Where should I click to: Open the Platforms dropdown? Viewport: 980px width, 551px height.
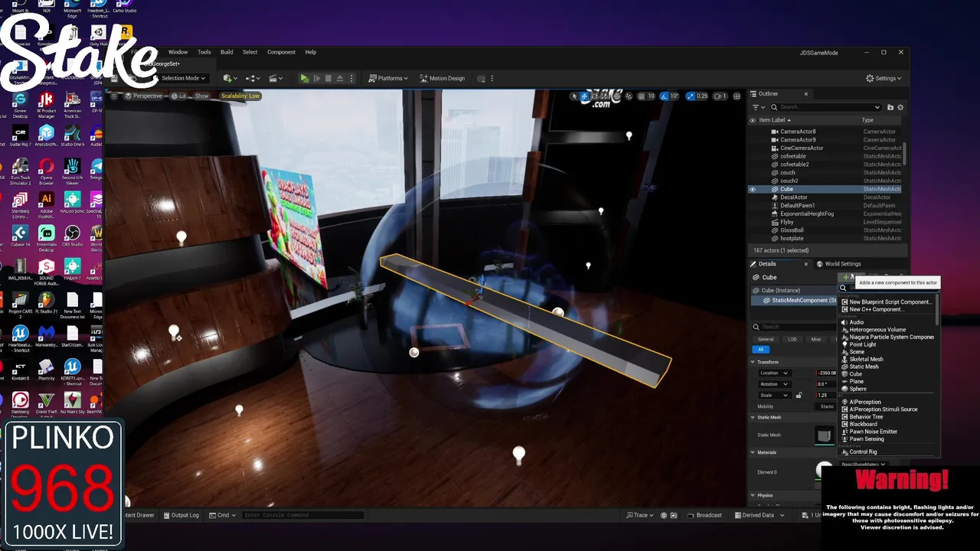(x=388, y=78)
